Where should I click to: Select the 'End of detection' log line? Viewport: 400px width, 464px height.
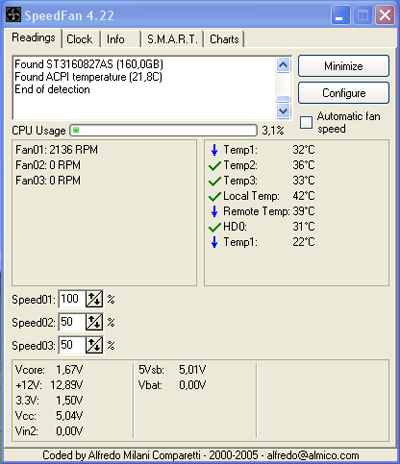pos(52,89)
